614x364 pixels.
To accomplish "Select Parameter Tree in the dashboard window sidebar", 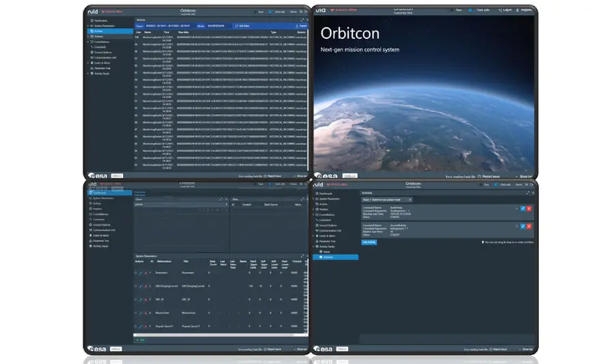I will [102, 240].
